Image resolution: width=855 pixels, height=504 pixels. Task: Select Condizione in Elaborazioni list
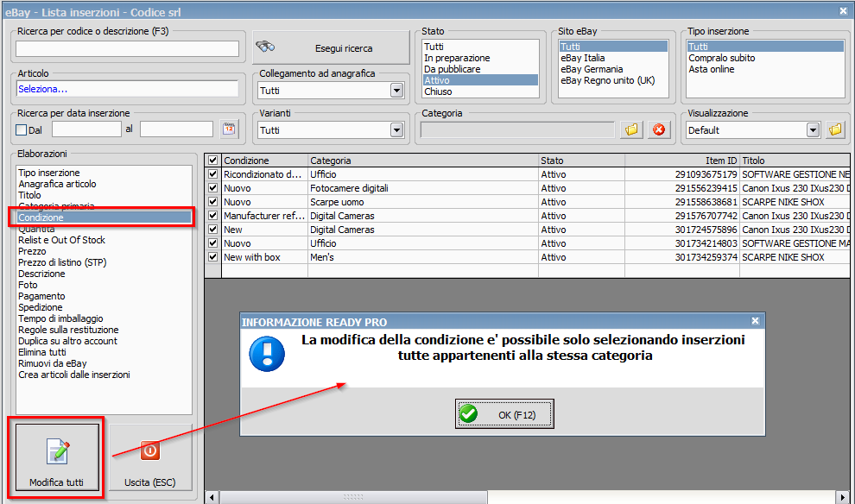tap(104, 217)
